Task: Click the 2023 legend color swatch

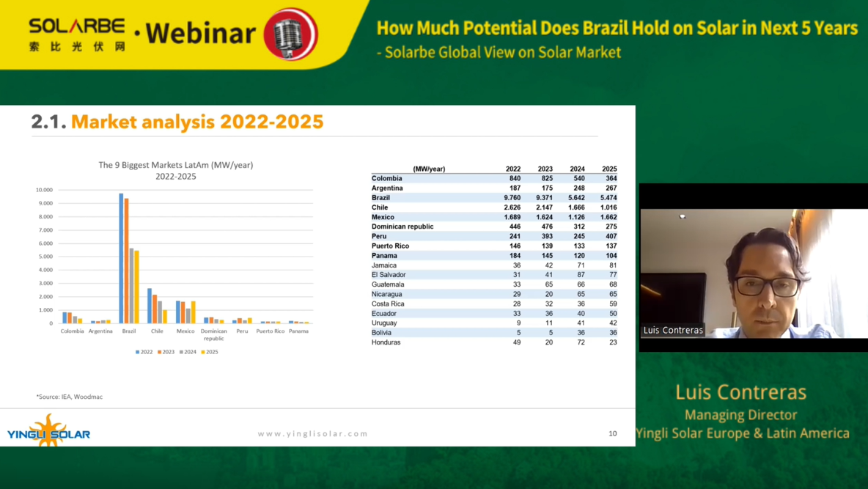Action: (159, 352)
